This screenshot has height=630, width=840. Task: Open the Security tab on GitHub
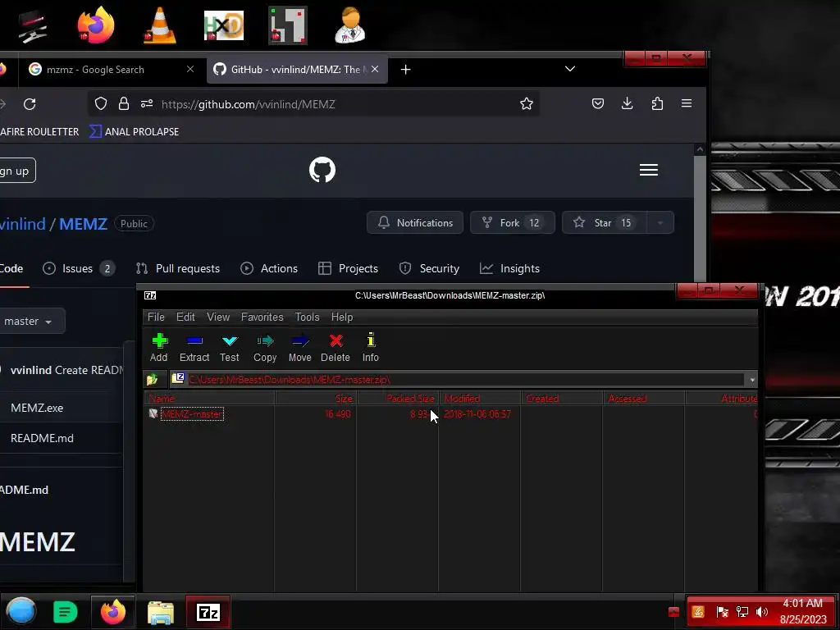tap(430, 268)
